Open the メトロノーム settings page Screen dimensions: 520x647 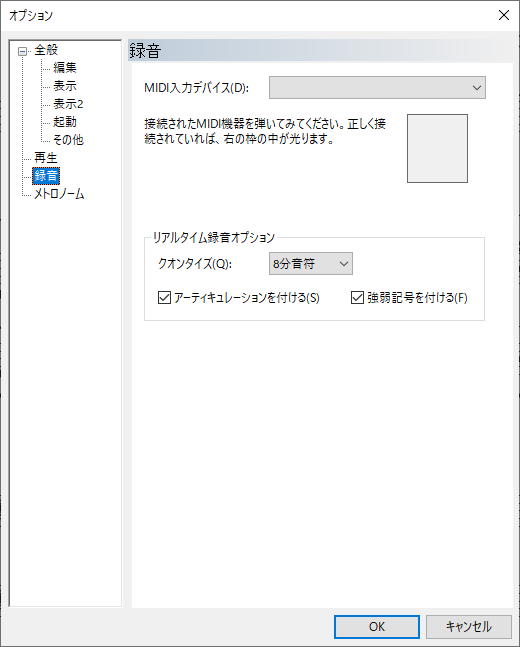tap(59, 194)
